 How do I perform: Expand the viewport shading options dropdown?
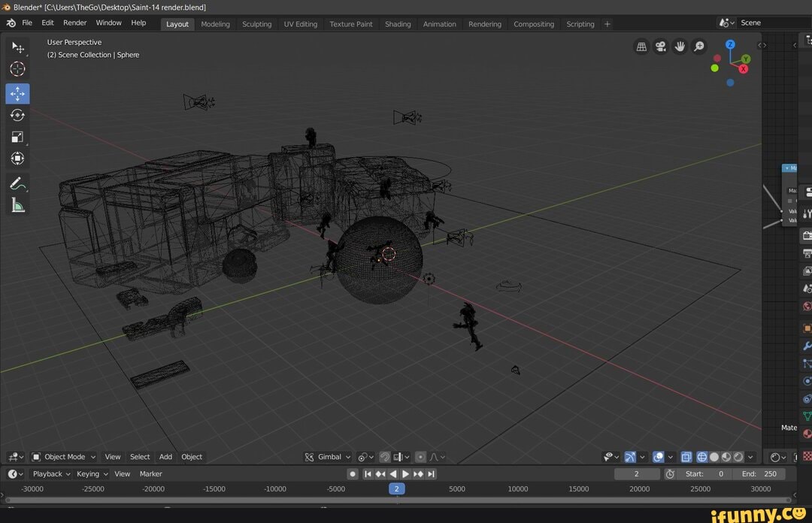750,456
